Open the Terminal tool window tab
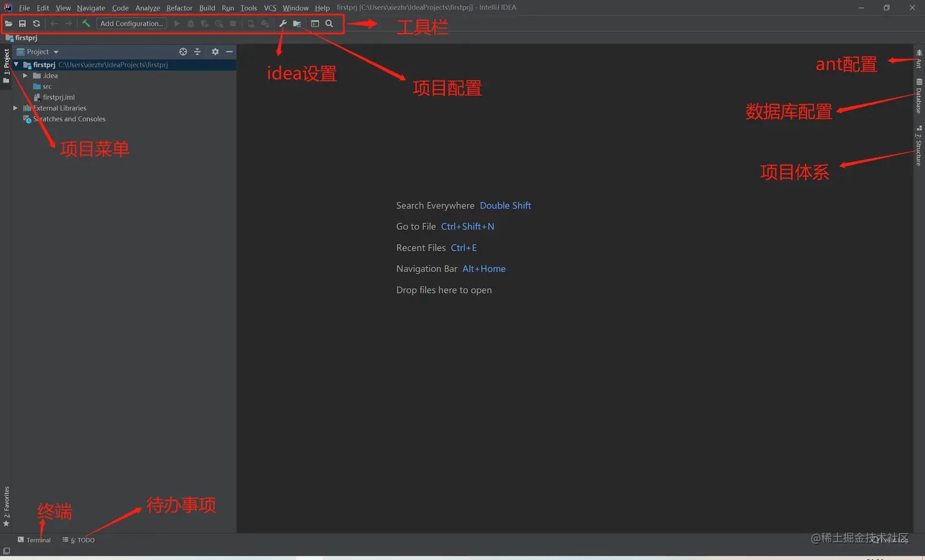The image size is (925, 560). [34, 540]
